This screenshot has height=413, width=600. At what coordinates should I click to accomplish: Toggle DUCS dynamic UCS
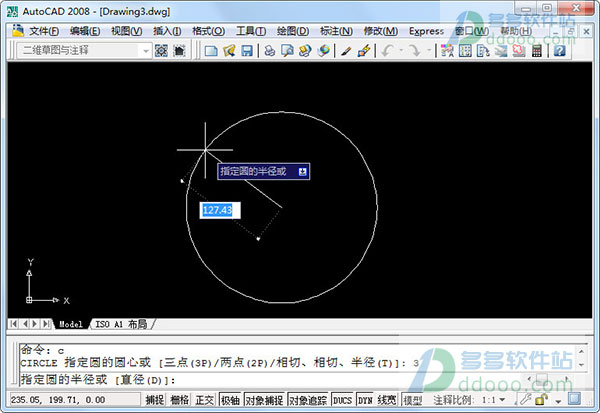coord(342,400)
